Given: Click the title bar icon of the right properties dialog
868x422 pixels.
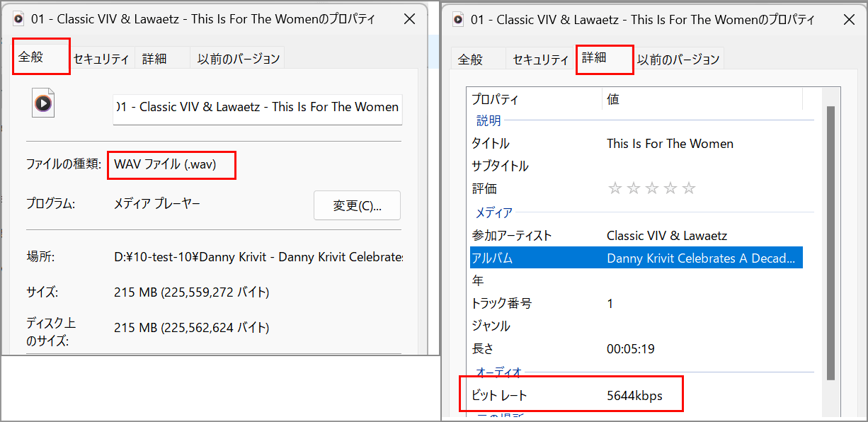Looking at the screenshot, I should coord(458,19).
